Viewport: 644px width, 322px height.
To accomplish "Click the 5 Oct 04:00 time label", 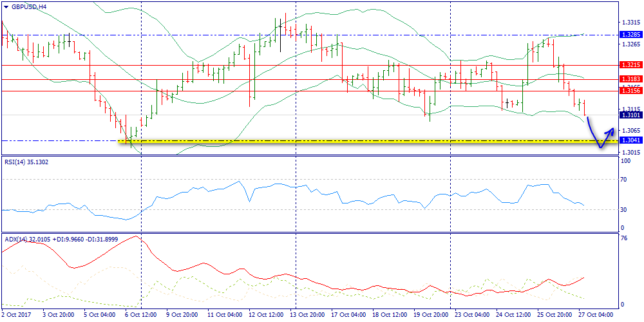I will coord(99,315).
